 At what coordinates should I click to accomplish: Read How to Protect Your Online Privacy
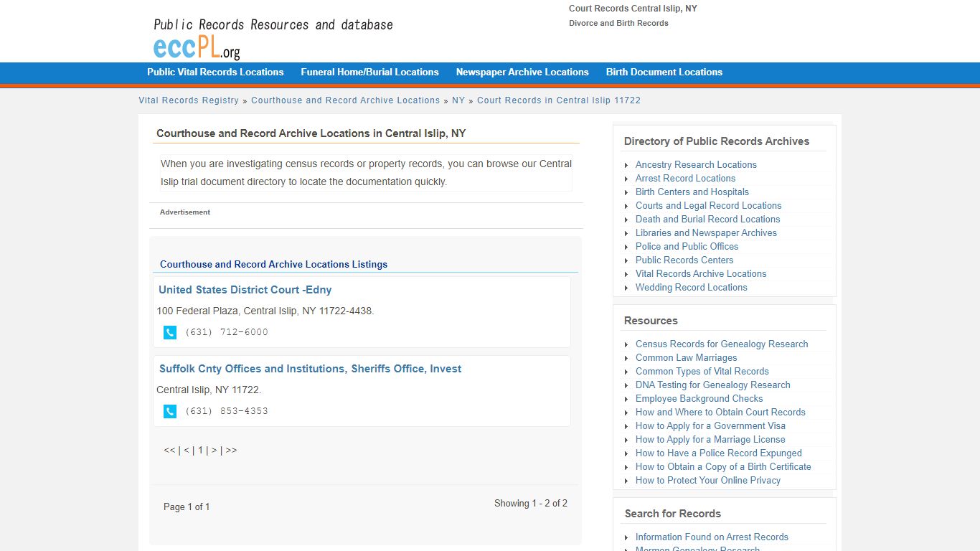click(x=708, y=480)
